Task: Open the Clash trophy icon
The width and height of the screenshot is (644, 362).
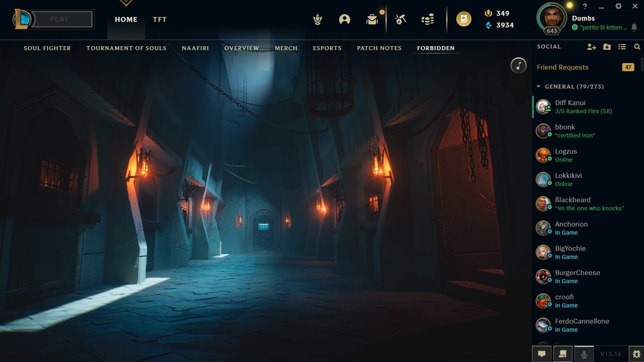Action: click(x=318, y=20)
